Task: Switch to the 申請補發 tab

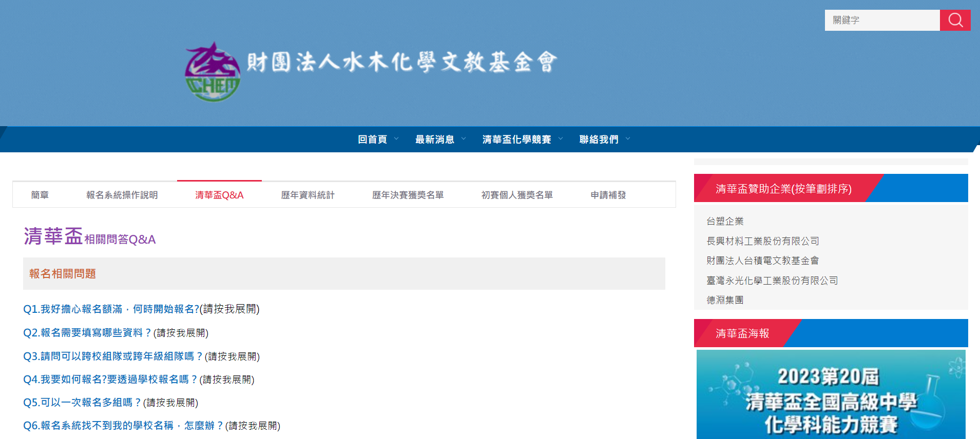Action: [x=608, y=195]
